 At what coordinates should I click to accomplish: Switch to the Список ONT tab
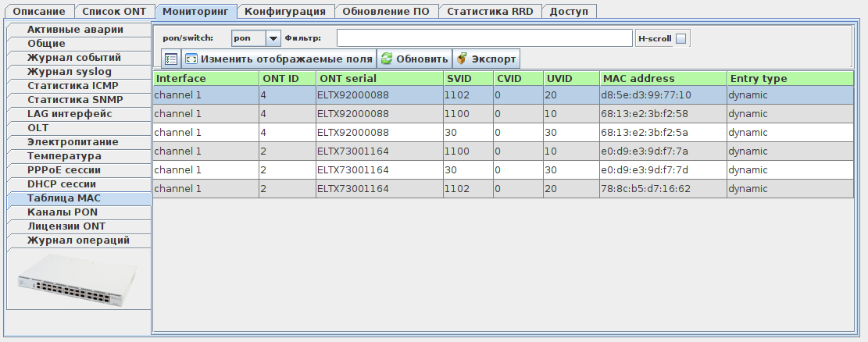(114, 11)
